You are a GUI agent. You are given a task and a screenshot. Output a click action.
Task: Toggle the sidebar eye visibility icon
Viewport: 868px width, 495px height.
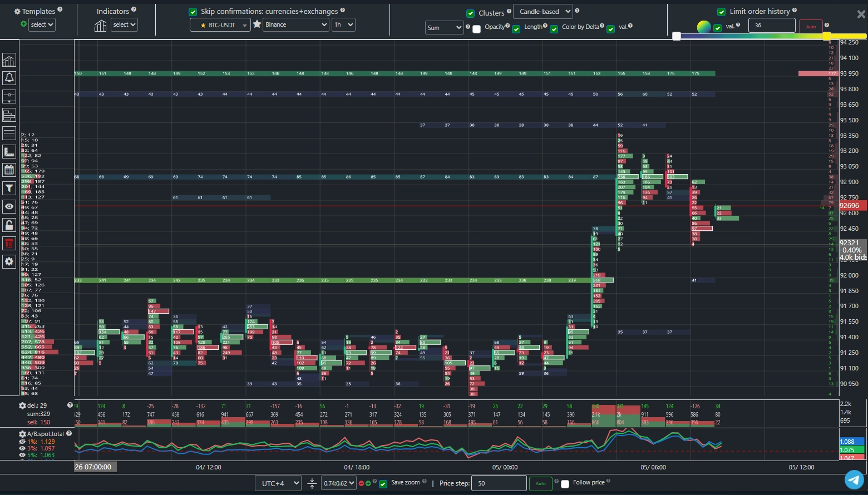tap(9, 206)
